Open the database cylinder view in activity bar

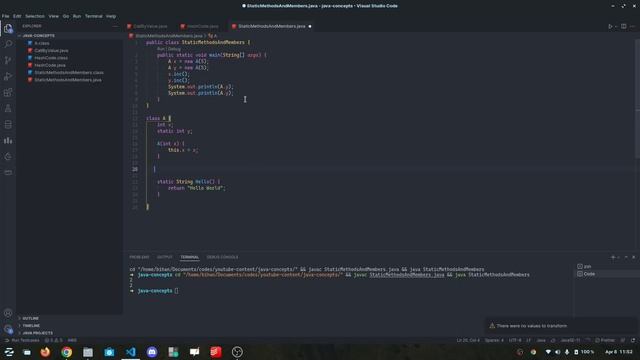(8, 124)
